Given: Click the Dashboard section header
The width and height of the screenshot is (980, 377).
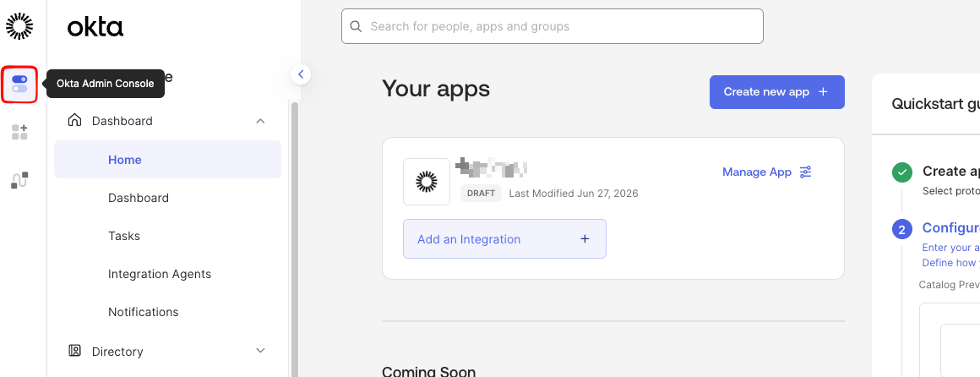Looking at the screenshot, I should click(x=167, y=121).
